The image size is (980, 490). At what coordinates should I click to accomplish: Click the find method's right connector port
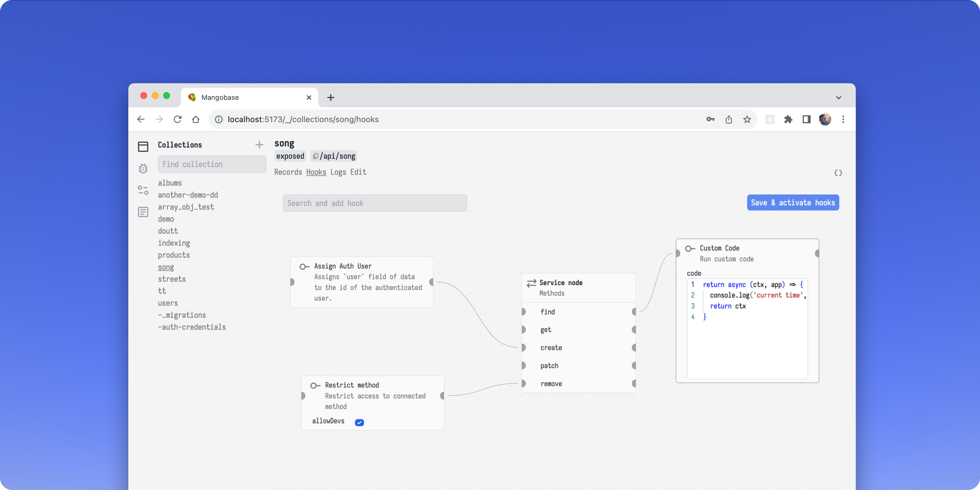634,312
